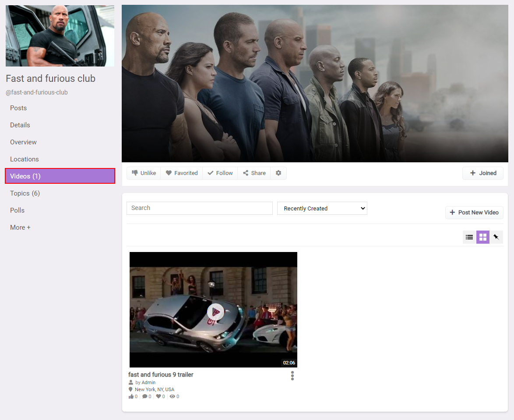Click the pinned view icon
This screenshot has width=514, height=420.
coord(496,237)
